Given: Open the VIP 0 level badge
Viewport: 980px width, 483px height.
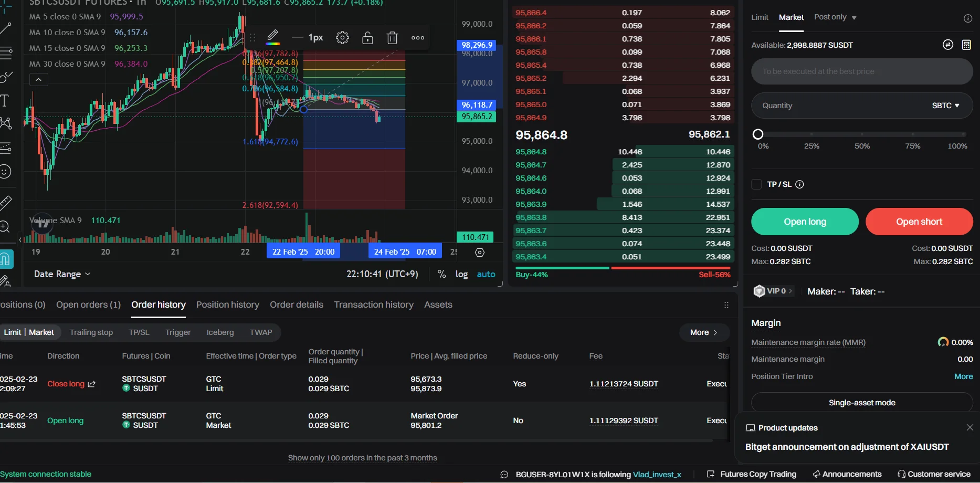Looking at the screenshot, I should point(773,291).
